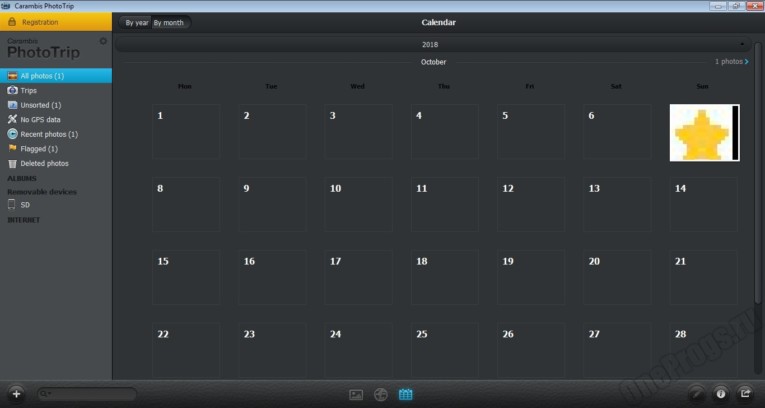Click the search field
Image resolution: width=765 pixels, height=408 pixels.
click(87, 394)
